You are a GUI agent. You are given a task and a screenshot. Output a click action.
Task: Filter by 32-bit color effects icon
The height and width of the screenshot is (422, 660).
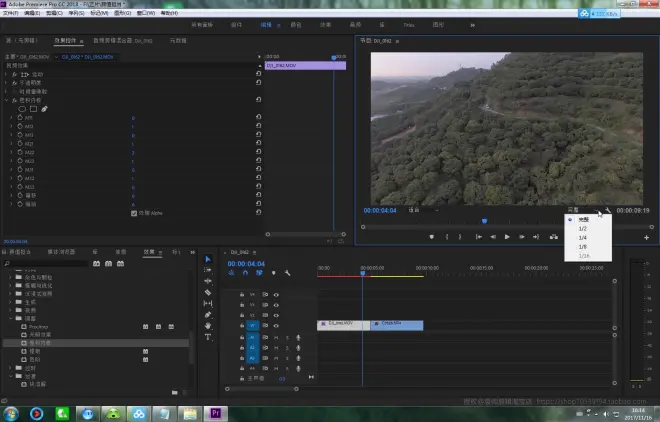(108, 264)
